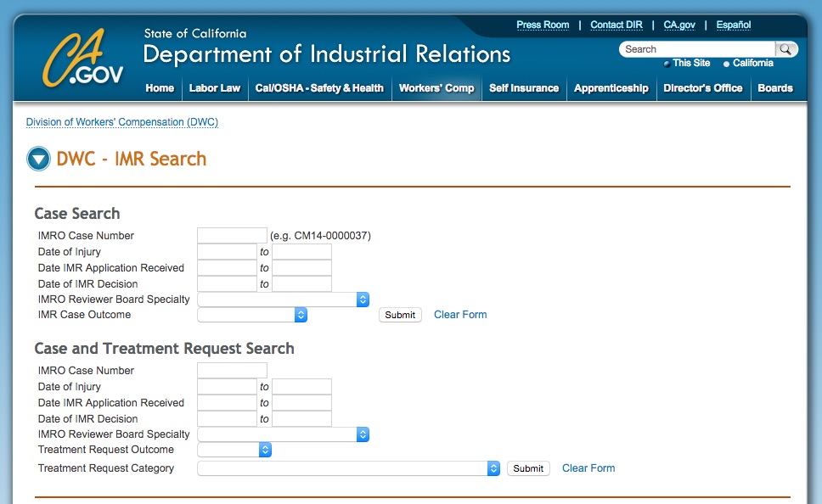Focus Treatment Search IMR Decision end date
This screenshot has height=504, width=822.
302,418
